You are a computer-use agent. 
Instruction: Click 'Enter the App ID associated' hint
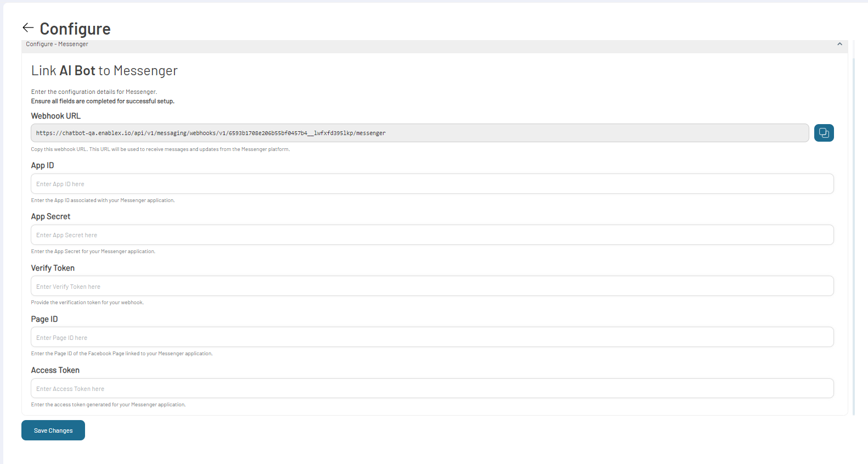pyautogui.click(x=103, y=200)
